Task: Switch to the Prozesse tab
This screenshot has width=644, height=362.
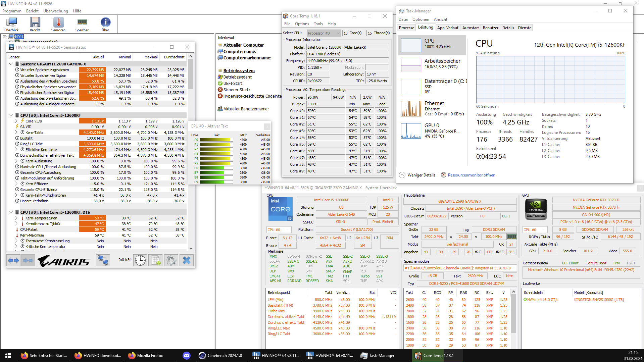Action: pyautogui.click(x=406, y=28)
